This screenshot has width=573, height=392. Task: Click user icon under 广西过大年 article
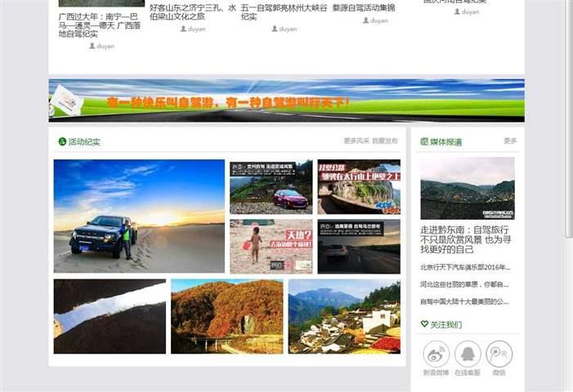click(92, 46)
